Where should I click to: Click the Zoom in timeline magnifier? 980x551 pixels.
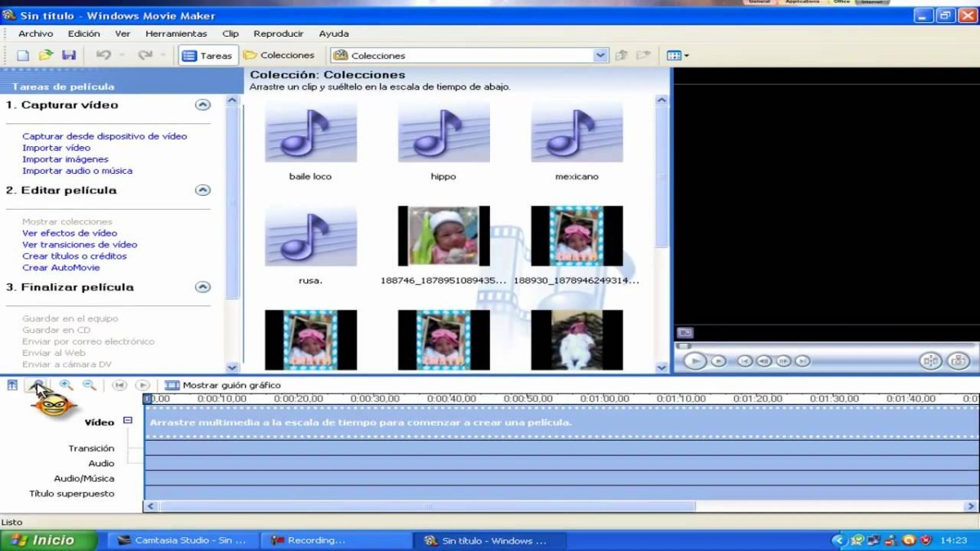point(66,385)
